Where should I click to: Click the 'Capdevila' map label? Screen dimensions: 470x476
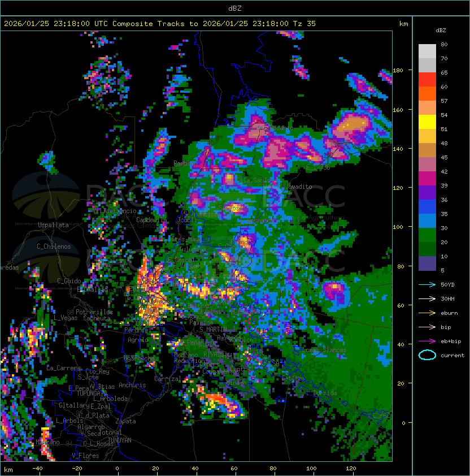151,220
